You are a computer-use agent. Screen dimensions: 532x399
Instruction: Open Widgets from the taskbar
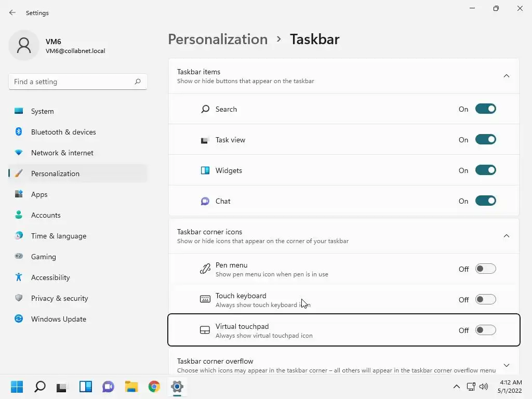[86, 387]
